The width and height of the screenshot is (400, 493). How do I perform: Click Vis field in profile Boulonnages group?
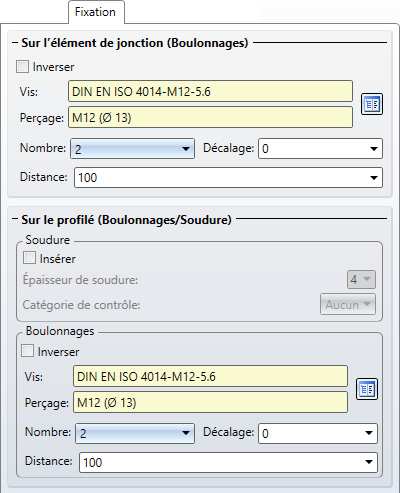pyautogui.click(x=210, y=376)
